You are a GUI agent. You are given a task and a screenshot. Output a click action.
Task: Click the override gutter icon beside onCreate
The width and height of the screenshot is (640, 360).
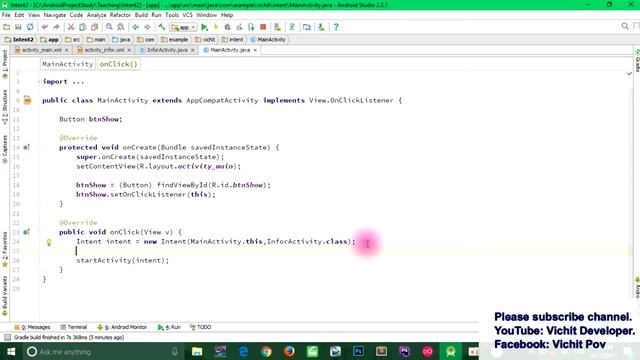pyautogui.click(x=27, y=147)
